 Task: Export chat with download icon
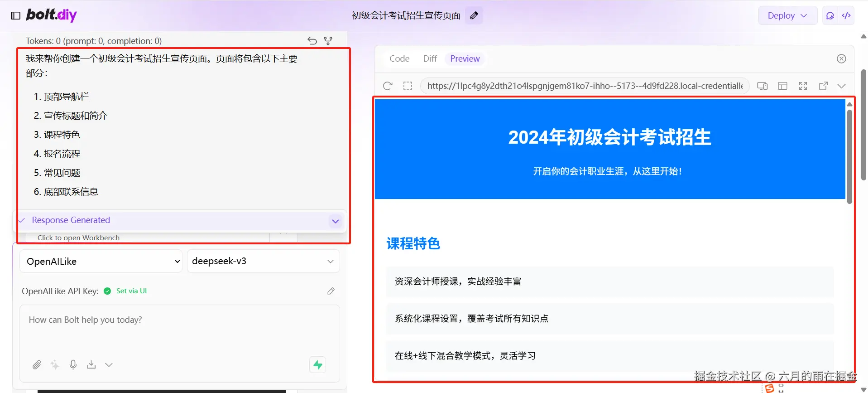91,364
